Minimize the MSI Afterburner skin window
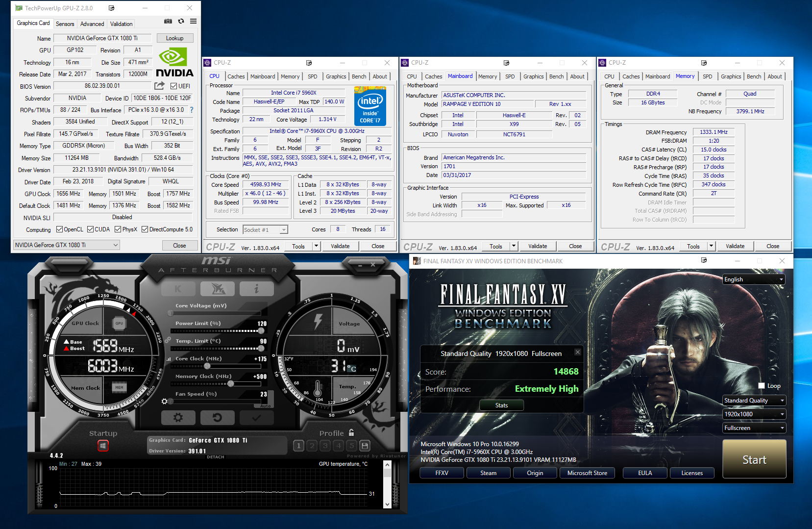The image size is (812, 529). click(360, 265)
